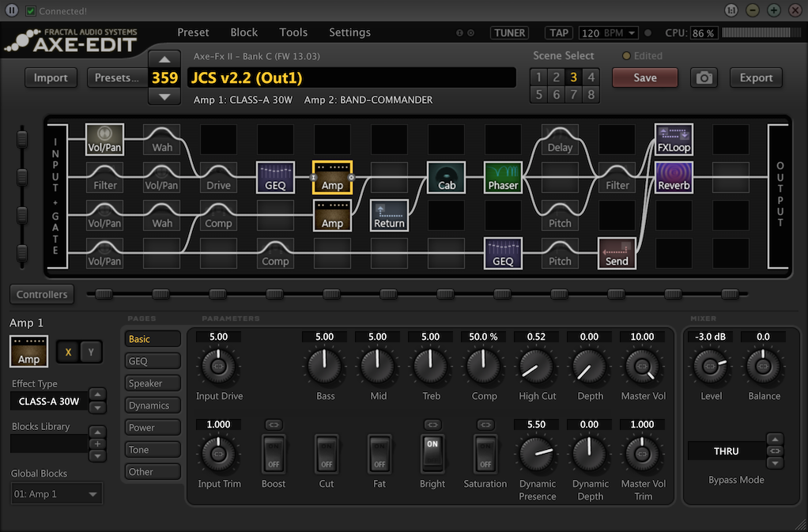The image size is (808, 532).
Task: Select the Filter block between Phaser and Reverb
Action: [x=617, y=177]
